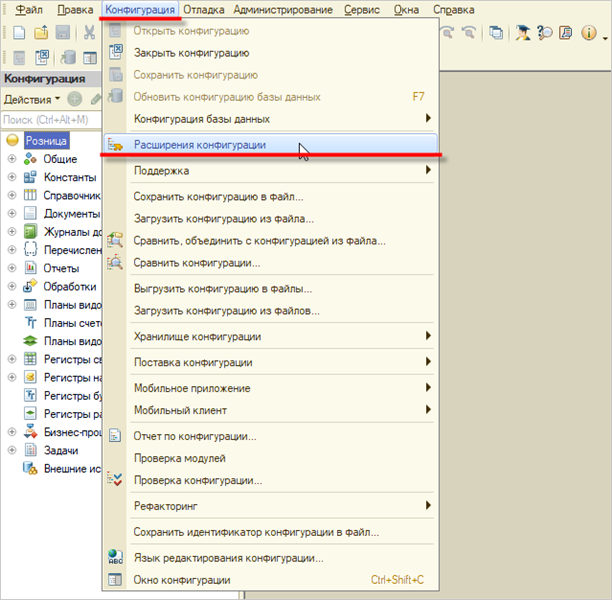This screenshot has width=612, height=600.
Task: Expand the Отчеты tree node
Action: click(12, 268)
